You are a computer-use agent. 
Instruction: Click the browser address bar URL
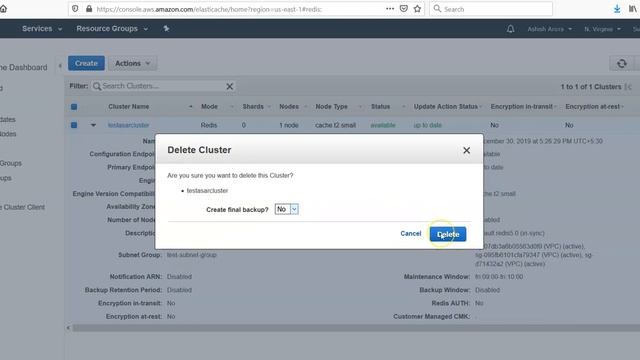(209, 9)
